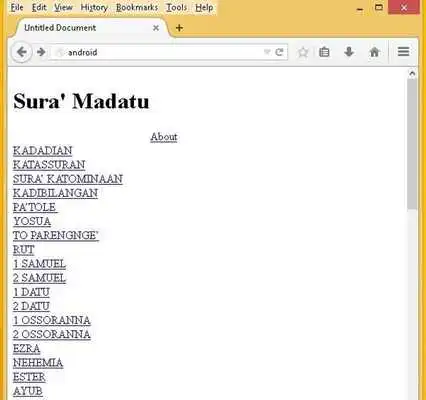Open the NEHEMIA link

coord(38,363)
